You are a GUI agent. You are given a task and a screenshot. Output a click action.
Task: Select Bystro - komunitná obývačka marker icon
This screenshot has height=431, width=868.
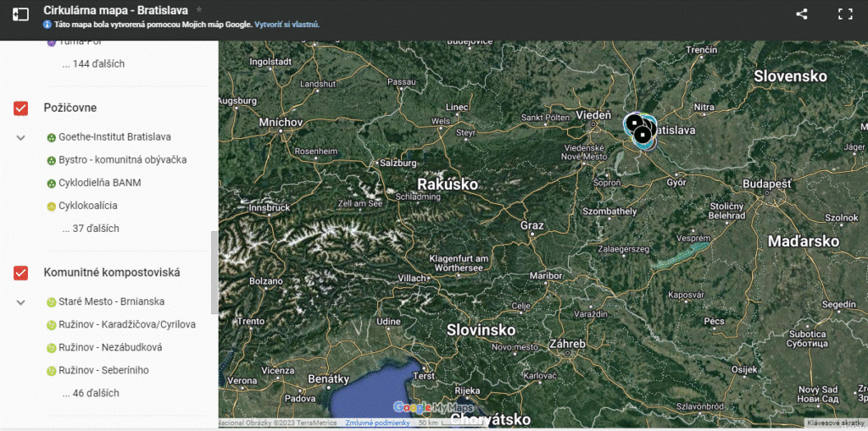(51, 160)
